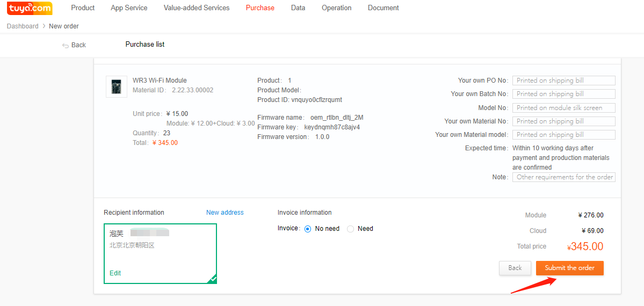The height and width of the screenshot is (306, 644).
Task: Edit the recipient address
Action: click(115, 273)
